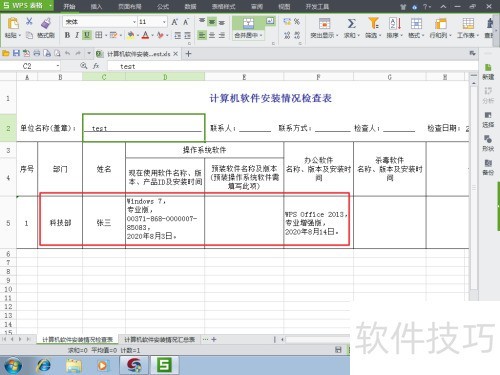Open the second worksheet tab

click(x=159, y=339)
